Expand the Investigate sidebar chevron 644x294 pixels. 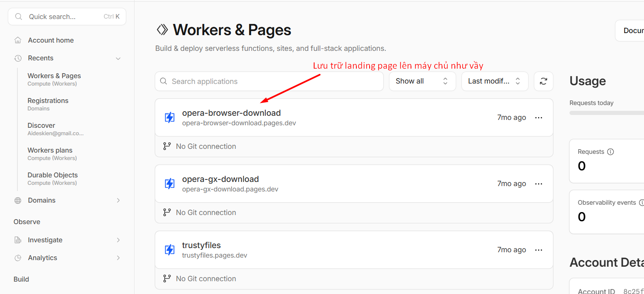tap(118, 240)
